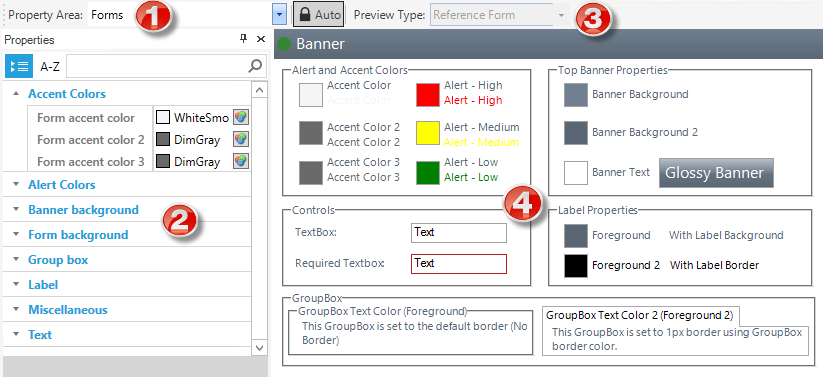823x377 pixels.
Task: Select the GroupBox Text Color 2 tab
Action: [x=639, y=316]
